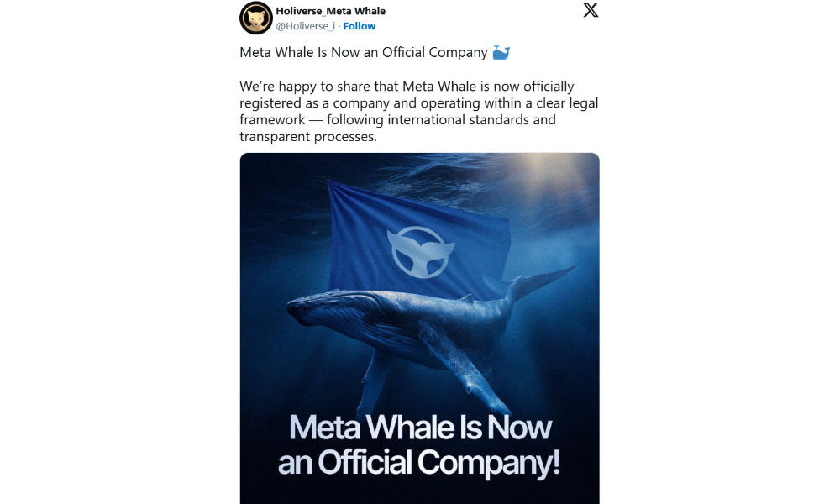Click the @Holiverse_i handle
The image size is (840, 504).
(306, 26)
